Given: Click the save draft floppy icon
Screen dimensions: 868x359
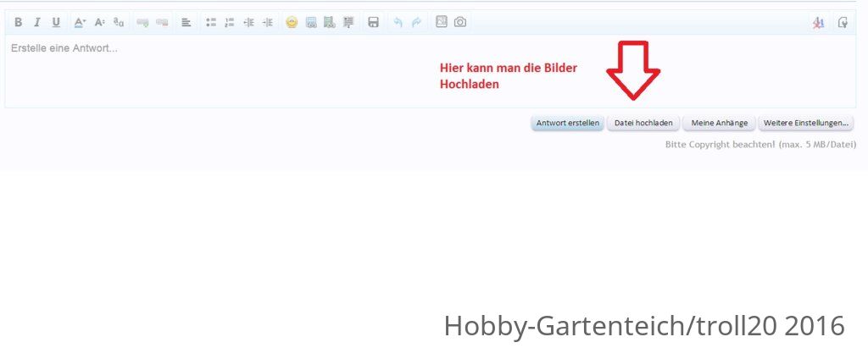Looking at the screenshot, I should [x=374, y=23].
